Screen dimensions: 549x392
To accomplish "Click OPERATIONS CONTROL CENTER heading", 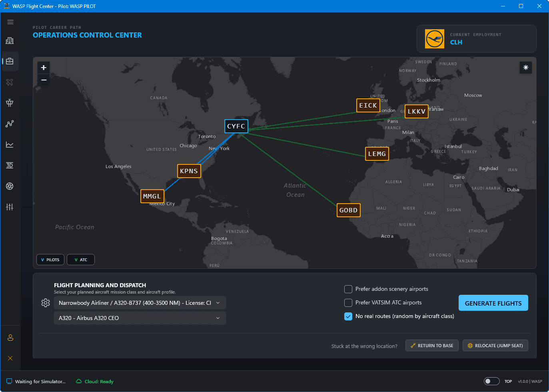I will tap(87, 35).
